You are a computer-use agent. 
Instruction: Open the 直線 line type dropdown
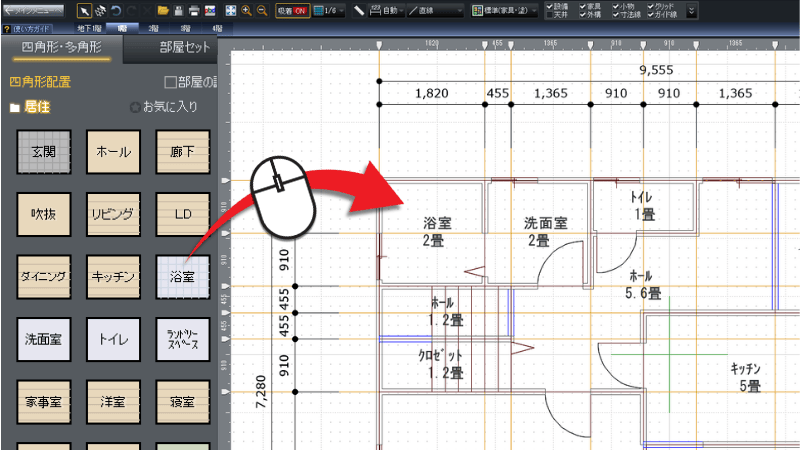(x=434, y=10)
